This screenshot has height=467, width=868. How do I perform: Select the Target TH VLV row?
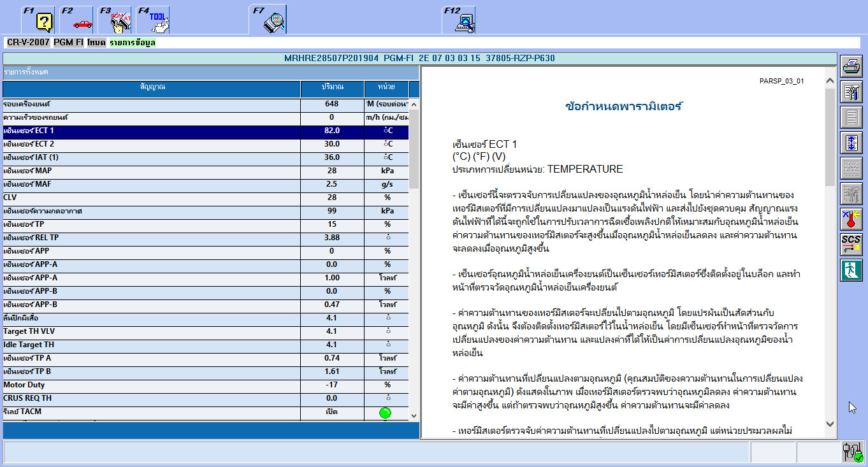tap(205, 332)
